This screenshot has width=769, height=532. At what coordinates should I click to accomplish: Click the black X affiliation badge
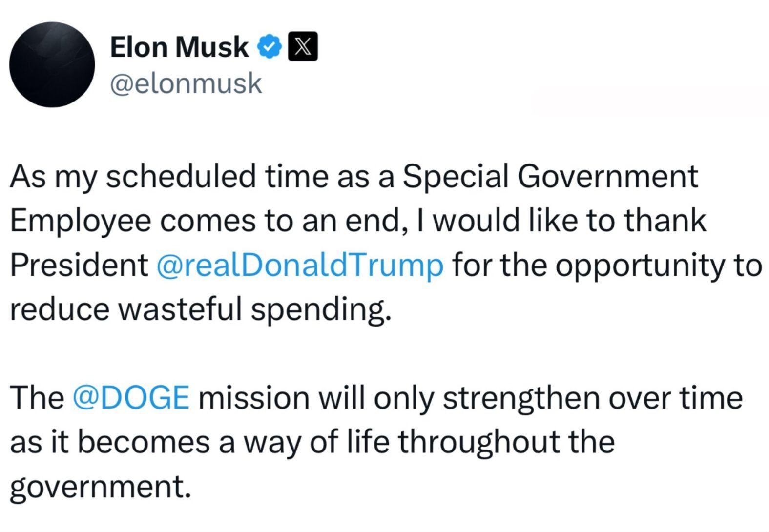(x=303, y=47)
